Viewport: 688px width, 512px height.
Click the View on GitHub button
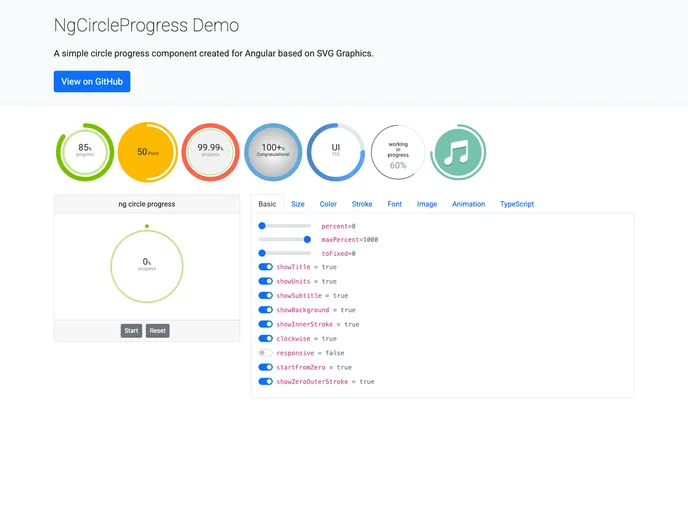coord(92,82)
